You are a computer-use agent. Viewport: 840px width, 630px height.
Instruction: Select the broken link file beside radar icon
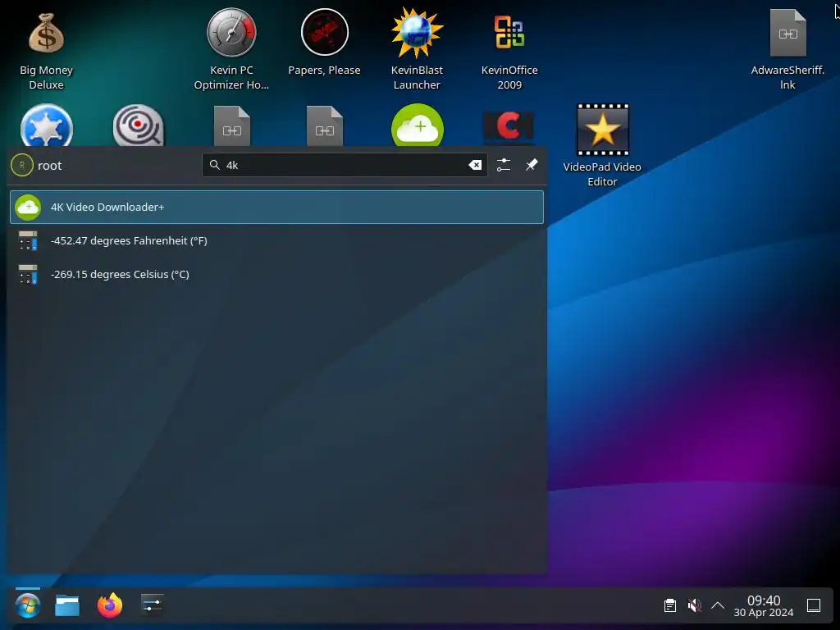pyautogui.click(x=232, y=126)
